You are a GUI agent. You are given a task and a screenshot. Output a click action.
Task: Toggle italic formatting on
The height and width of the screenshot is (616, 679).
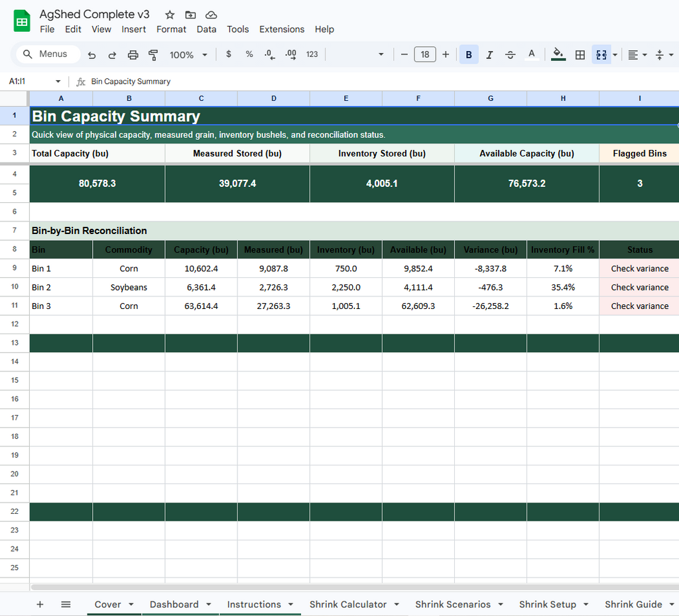point(489,54)
